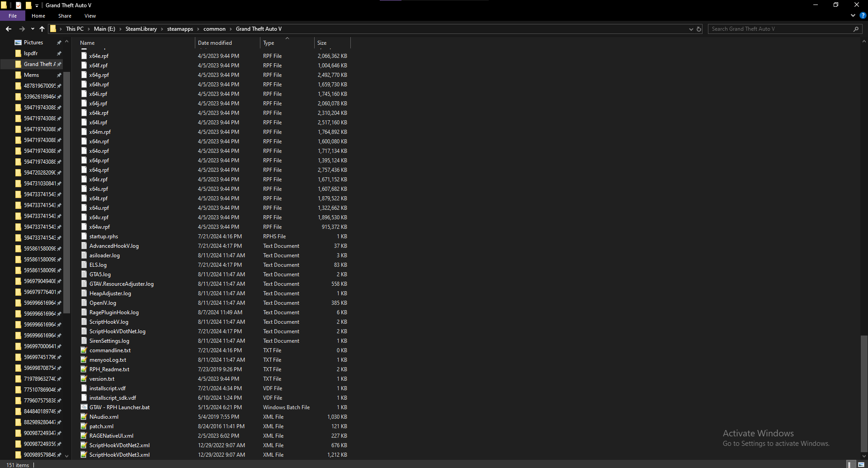Image resolution: width=868 pixels, height=468 pixels.
Task: Expand the ribbon with the chevron
Action: [x=853, y=15]
